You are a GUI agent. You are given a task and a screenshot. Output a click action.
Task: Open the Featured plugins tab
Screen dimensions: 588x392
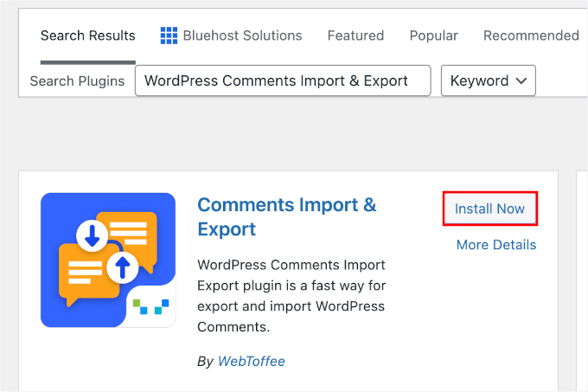355,35
